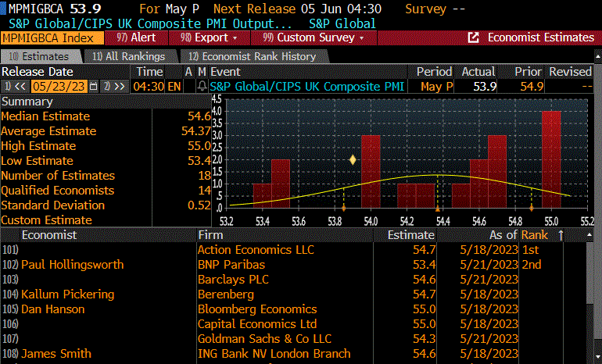Click the yellow diamond actual marker on chart
602x364 pixels.
(x=353, y=159)
